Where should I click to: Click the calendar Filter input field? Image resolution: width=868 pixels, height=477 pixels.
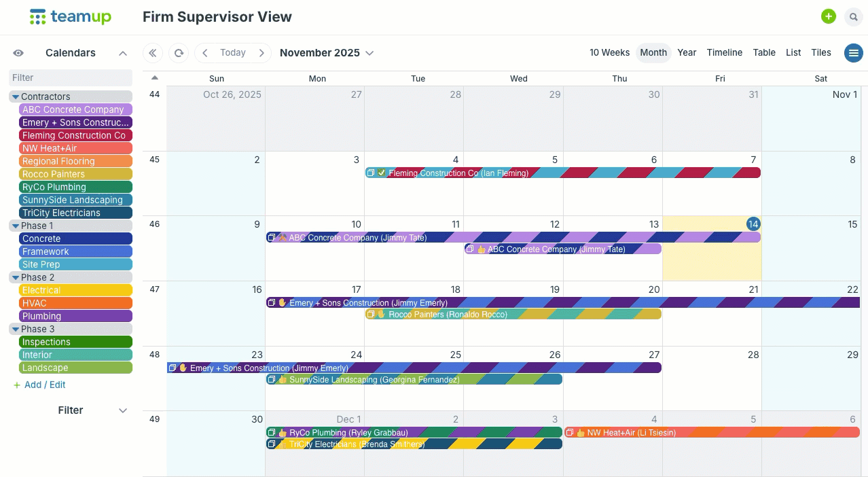(x=70, y=78)
